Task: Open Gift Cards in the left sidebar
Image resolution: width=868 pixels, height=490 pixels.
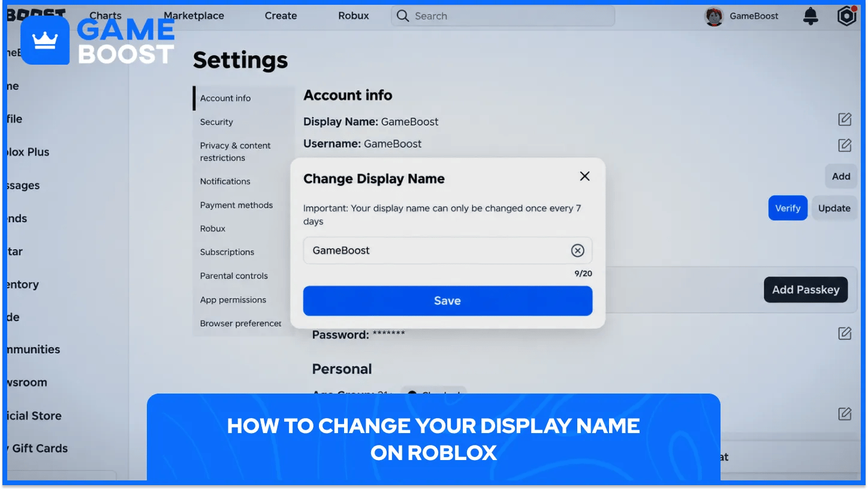Action: [37, 448]
